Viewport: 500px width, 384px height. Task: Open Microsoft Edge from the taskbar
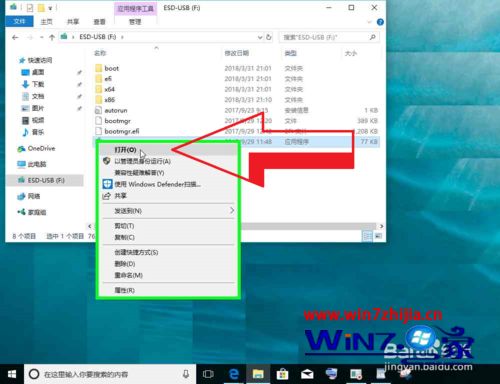point(234,374)
